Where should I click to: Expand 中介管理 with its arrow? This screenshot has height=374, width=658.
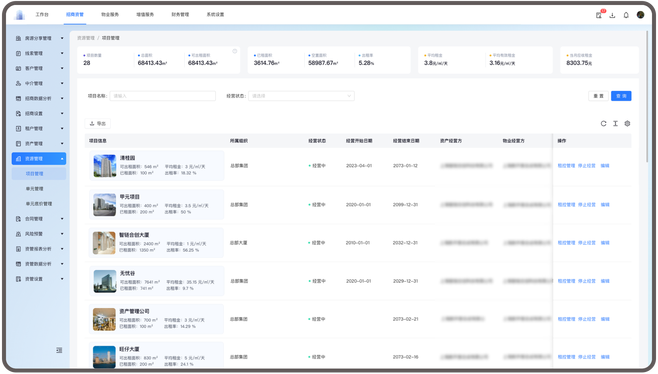(x=62, y=84)
